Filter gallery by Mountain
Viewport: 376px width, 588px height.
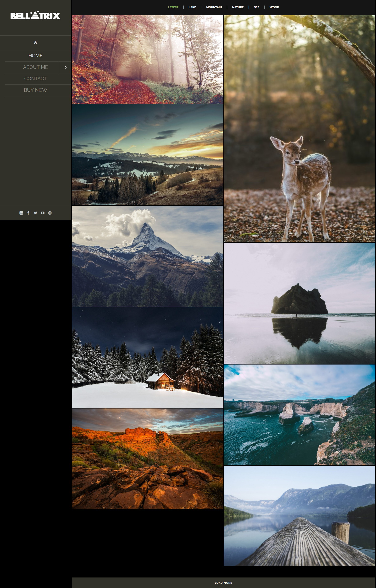coord(214,7)
